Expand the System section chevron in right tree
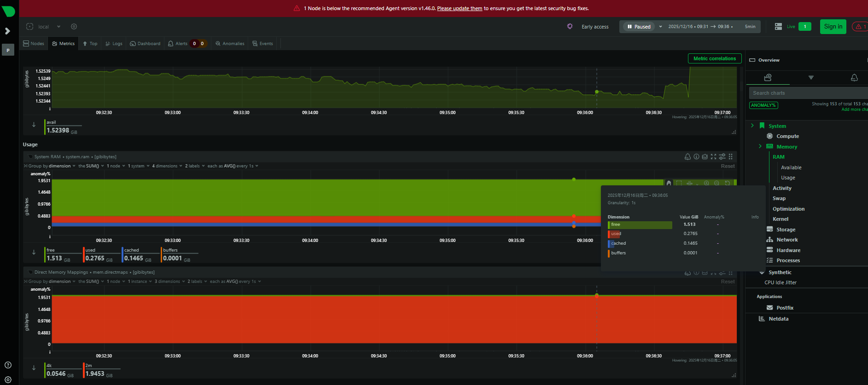 pos(752,126)
